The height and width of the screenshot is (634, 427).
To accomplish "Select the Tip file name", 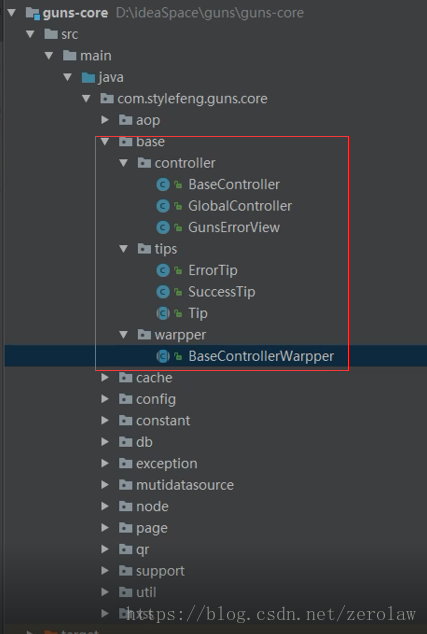I will click(x=198, y=313).
